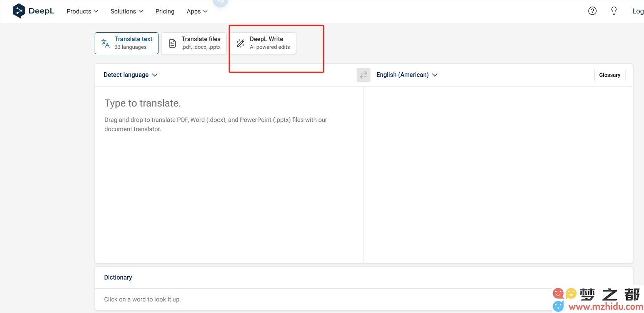Click the DeepL logo
The height and width of the screenshot is (313, 644).
(x=33, y=11)
